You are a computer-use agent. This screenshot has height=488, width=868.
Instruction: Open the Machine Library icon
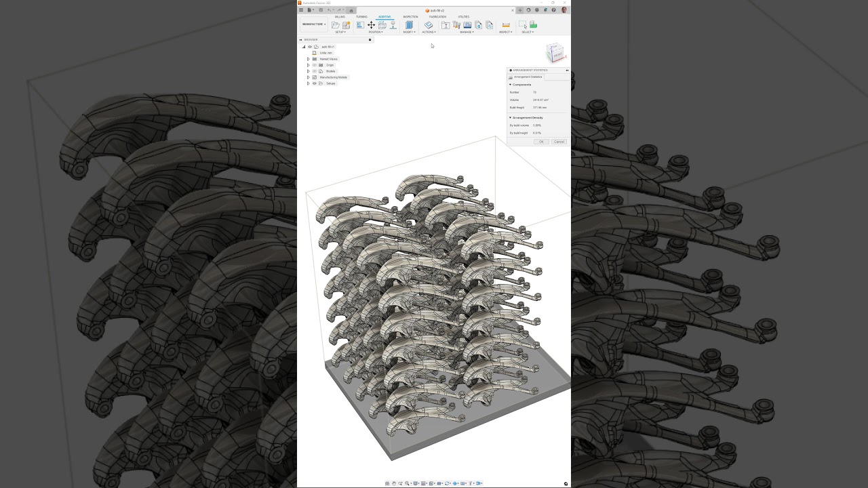tap(467, 25)
